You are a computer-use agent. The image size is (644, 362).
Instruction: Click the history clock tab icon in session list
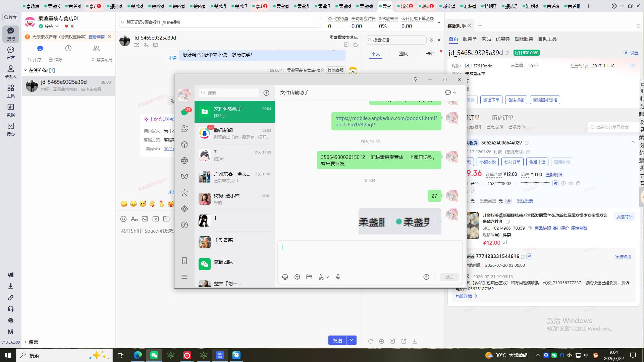[x=68, y=48]
